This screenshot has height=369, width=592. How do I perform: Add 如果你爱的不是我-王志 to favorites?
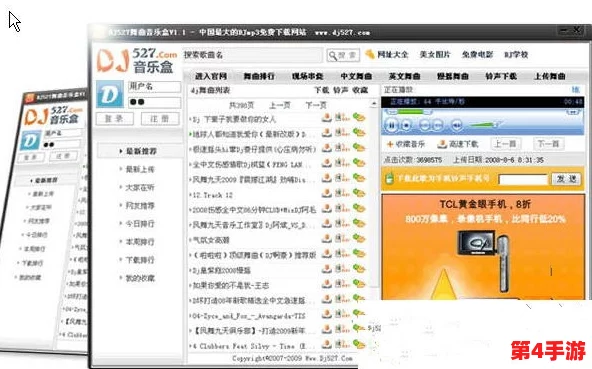[x=359, y=284]
